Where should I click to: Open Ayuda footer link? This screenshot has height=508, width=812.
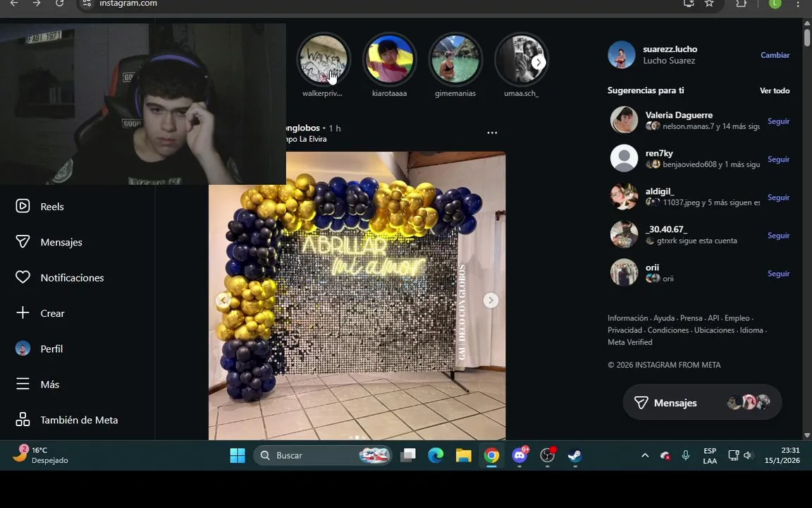pos(664,318)
